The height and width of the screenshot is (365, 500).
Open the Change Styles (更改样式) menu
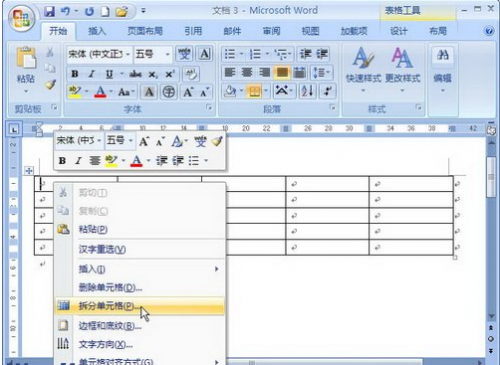(x=403, y=69)
